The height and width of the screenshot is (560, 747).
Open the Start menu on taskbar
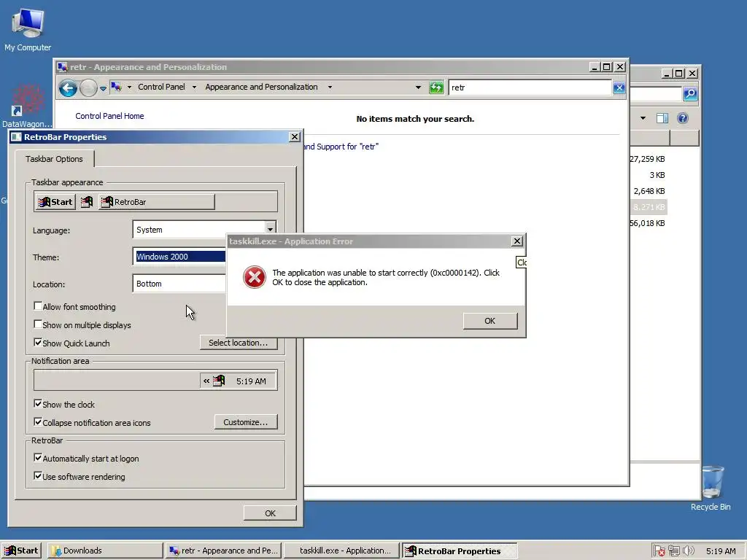pyautogui.click(x=21, y=551)
